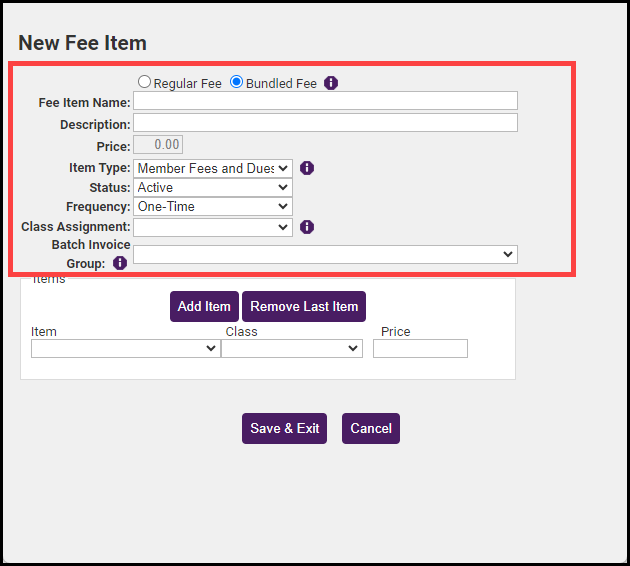
Task: Click the bundled item Price field
Action: (x=420, y=348)
